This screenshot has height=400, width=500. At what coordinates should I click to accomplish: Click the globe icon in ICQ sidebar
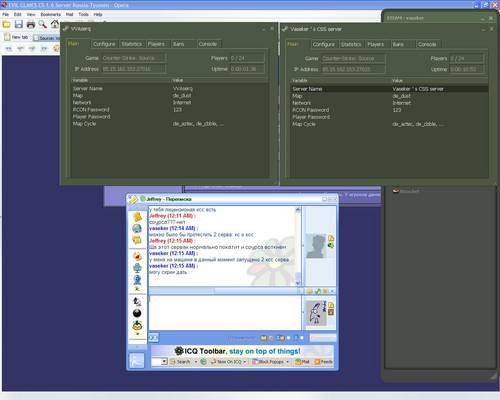point(137,228)
